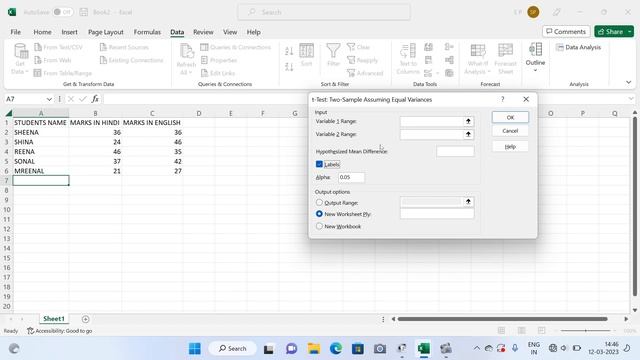Click the New Worksheet Ply name field
This screenshot has height=360, width=640.
click(437, 213)
